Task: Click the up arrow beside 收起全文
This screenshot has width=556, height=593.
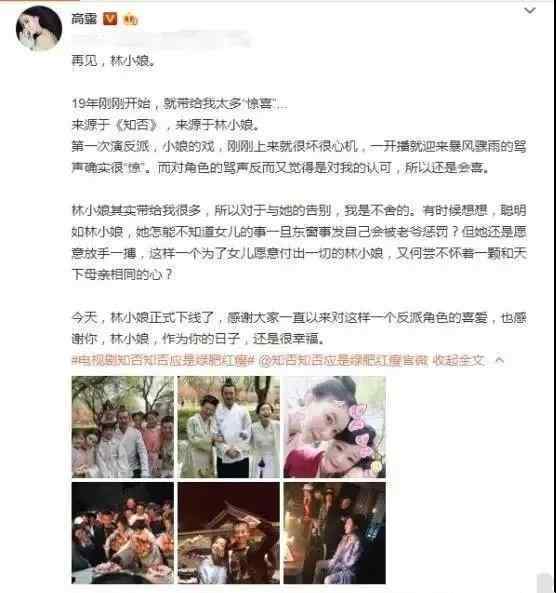Action: (500, 360)
